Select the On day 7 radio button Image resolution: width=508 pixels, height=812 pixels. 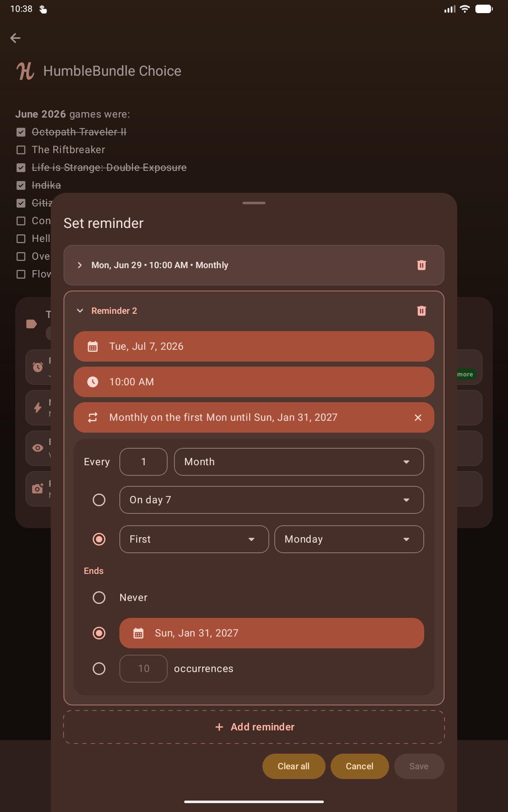(x=99, y=500)
